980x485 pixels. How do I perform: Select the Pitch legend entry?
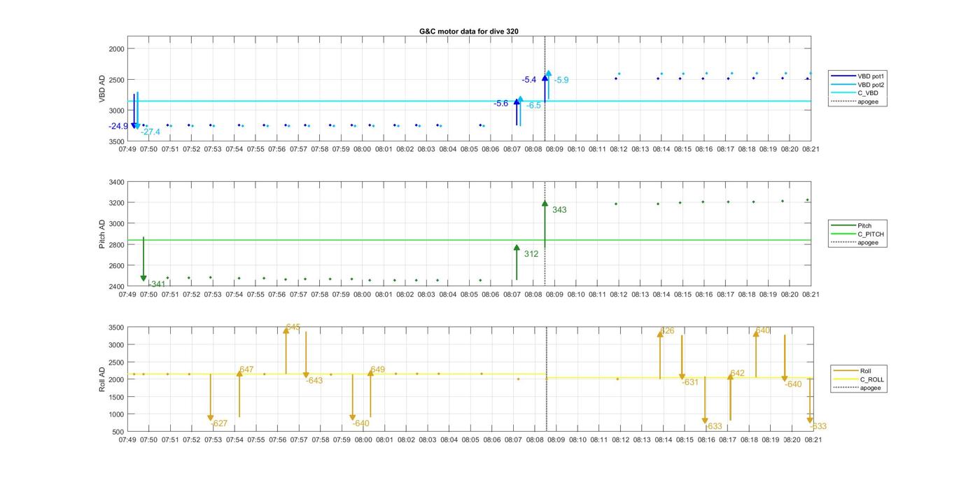852,225
